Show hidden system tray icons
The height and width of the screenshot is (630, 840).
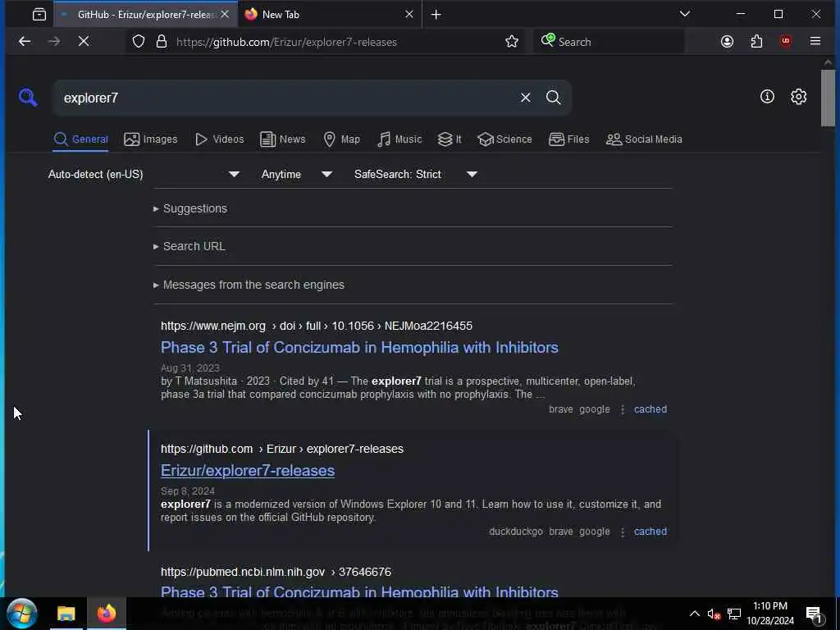coord(694,614)
